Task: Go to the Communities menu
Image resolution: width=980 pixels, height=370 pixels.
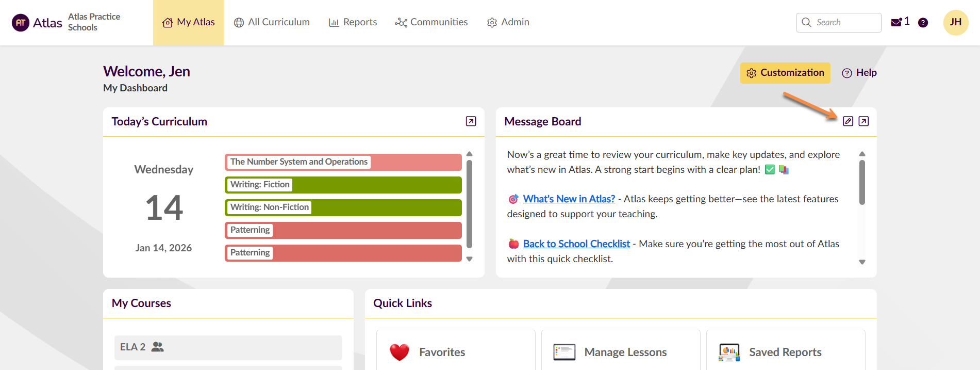Action: [431, 22]
